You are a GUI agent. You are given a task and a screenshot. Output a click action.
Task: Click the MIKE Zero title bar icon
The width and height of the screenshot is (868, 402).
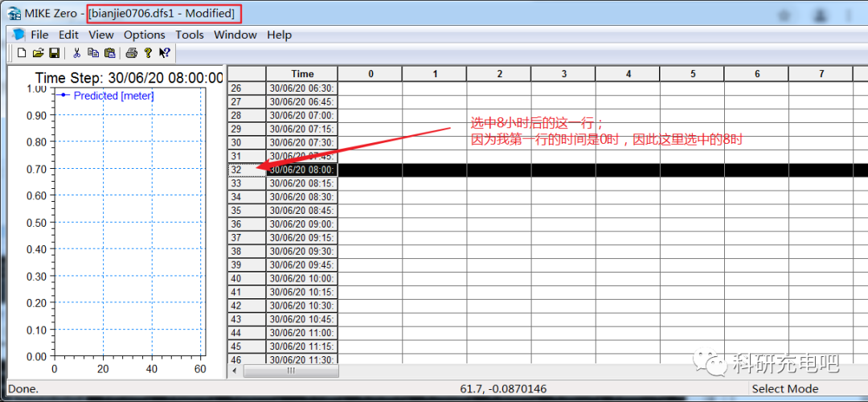(14, 13)
